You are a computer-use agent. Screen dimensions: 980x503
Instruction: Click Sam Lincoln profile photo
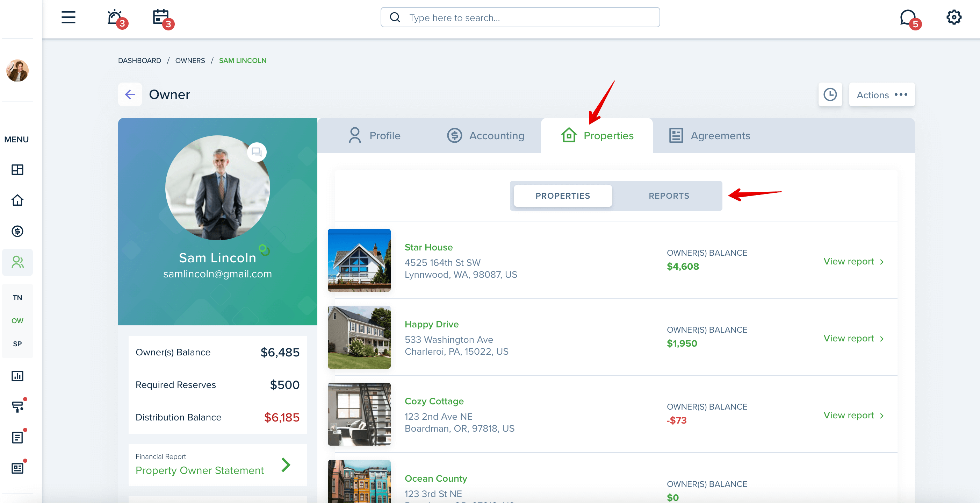218,188
